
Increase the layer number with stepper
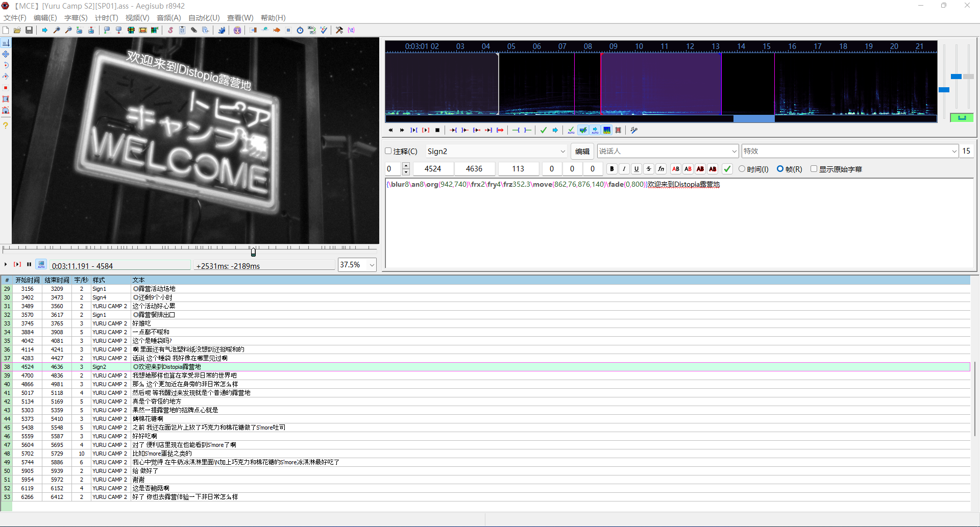coord(406,166)
